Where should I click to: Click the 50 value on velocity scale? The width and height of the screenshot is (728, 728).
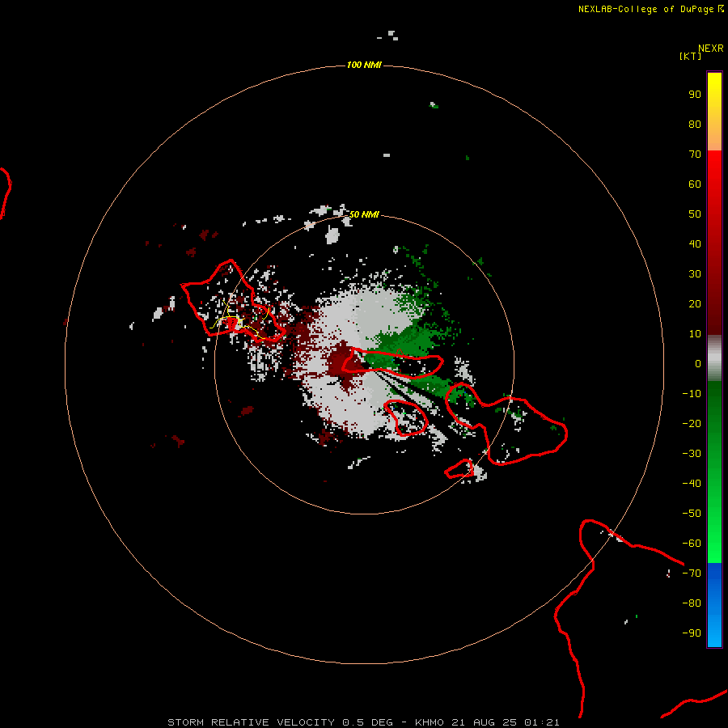pos(695,214)
